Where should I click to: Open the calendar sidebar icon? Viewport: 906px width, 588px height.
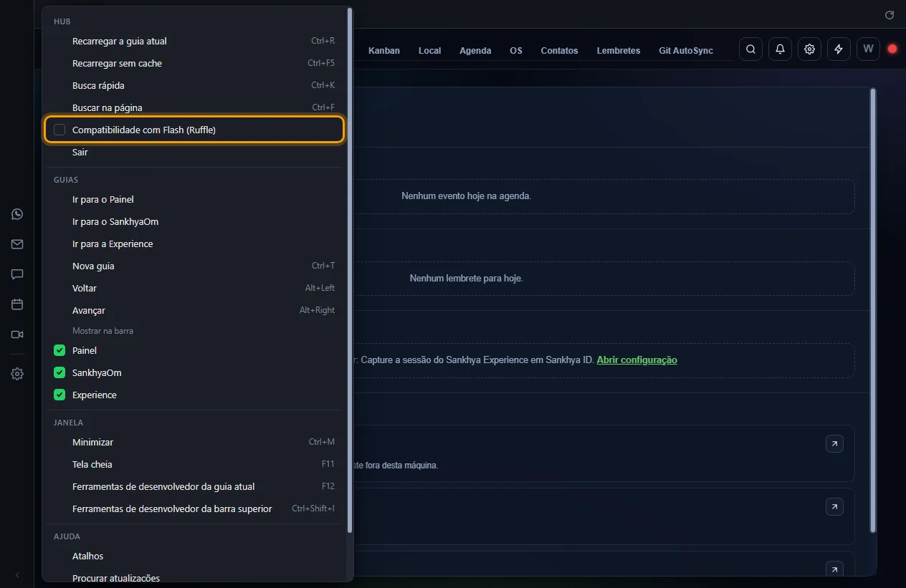tap(17, 304)
